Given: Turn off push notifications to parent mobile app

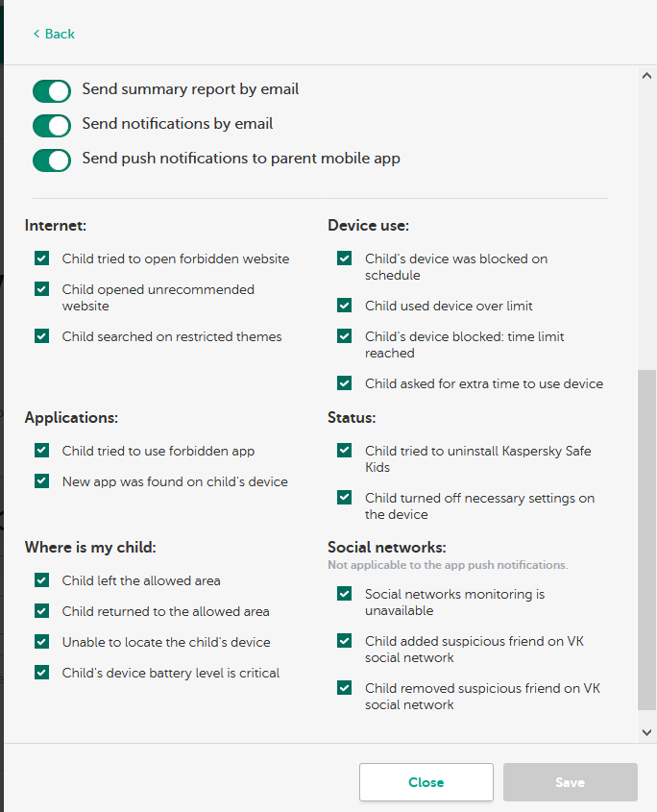Looking at the screenshot, I should point(52,160).
